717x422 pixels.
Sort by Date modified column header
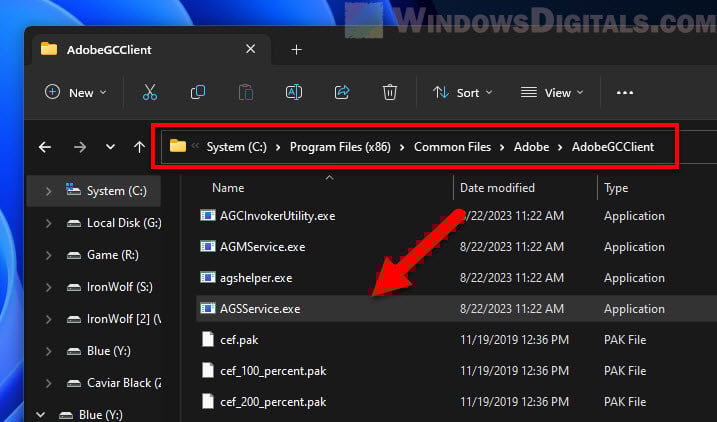[497, 188]
